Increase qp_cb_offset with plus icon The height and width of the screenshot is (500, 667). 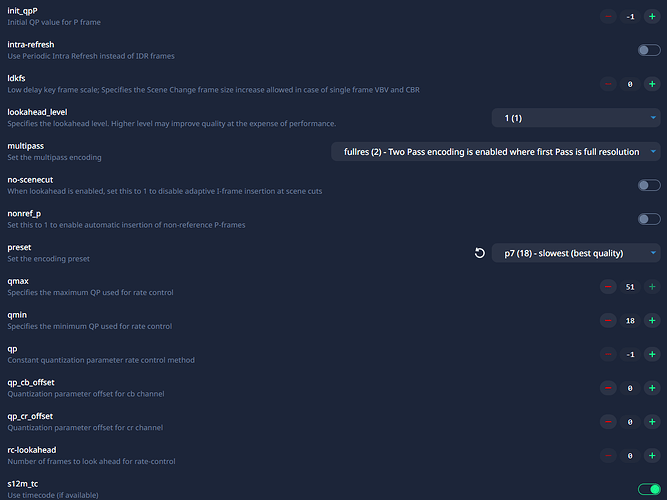652,388
